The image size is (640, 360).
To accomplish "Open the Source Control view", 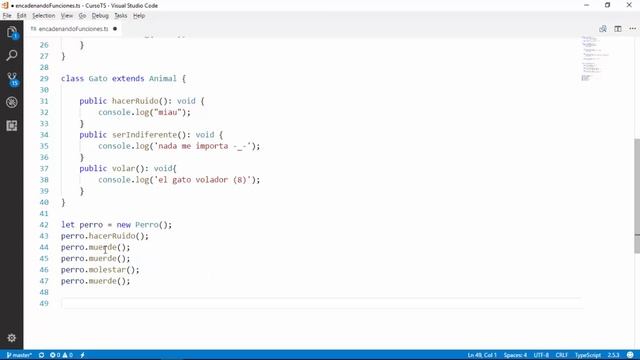I will coord(12,79).
